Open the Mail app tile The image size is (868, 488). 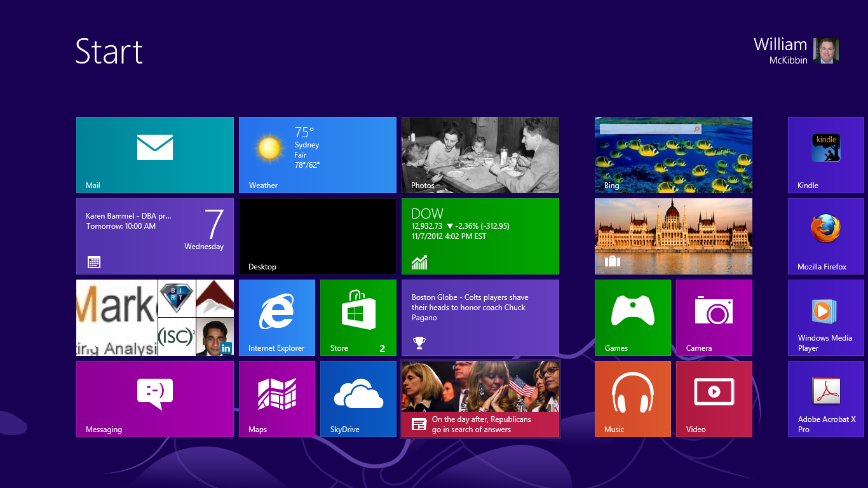(154, 154)
